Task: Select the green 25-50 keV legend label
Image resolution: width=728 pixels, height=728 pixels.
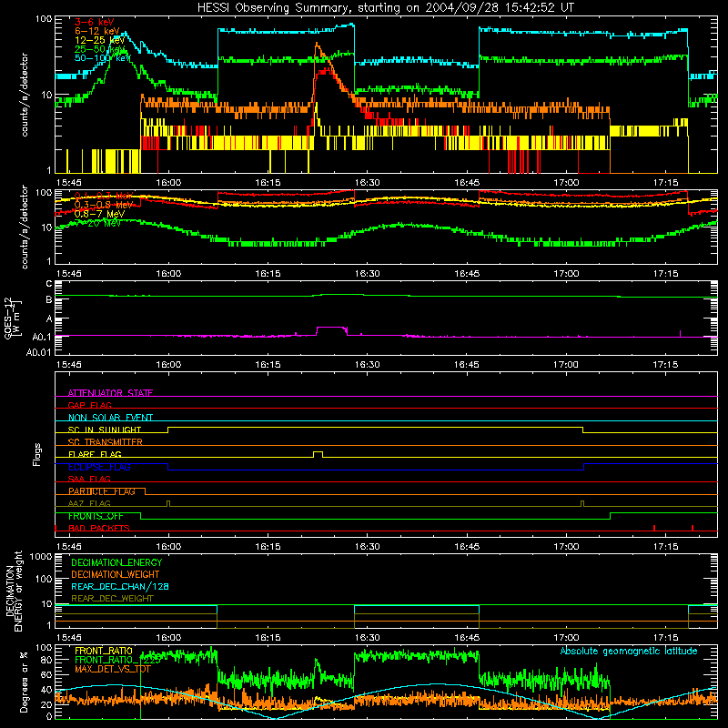Action: 100,49
